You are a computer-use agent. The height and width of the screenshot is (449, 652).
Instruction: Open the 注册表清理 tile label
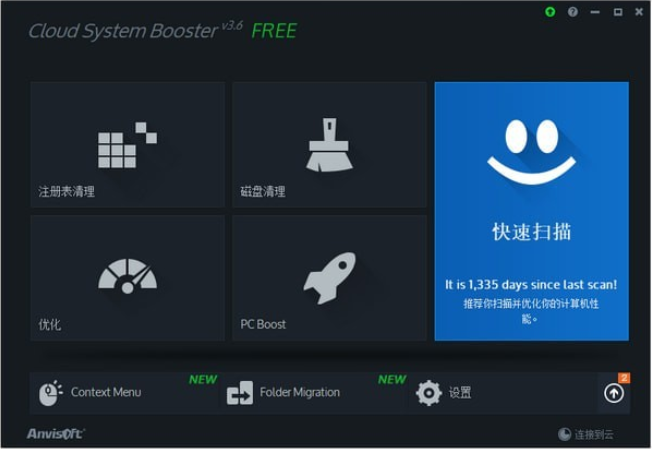coord(67,192)
